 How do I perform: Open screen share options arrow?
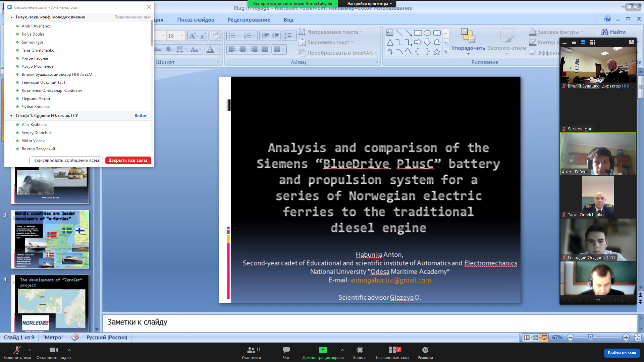[342, 350]
